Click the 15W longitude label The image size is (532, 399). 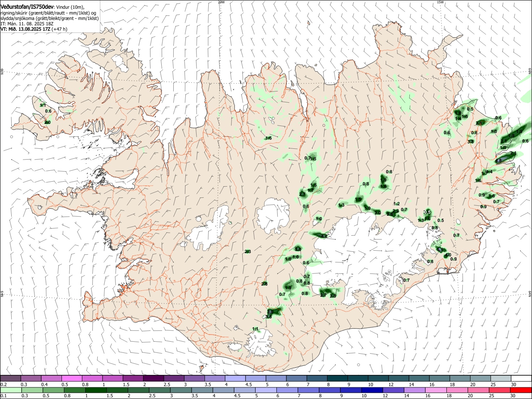pos(440,2)
